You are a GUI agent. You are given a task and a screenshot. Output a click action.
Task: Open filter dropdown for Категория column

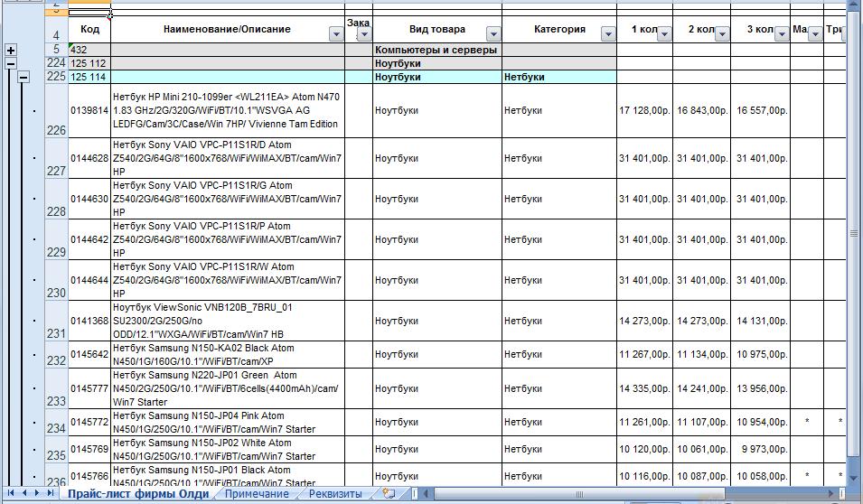(x=608, y=34)
